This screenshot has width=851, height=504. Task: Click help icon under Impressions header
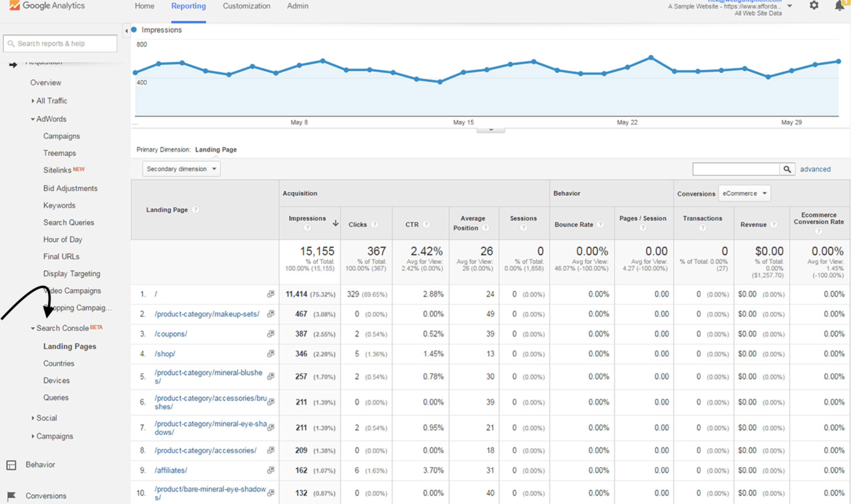click(x=307, y=228)
